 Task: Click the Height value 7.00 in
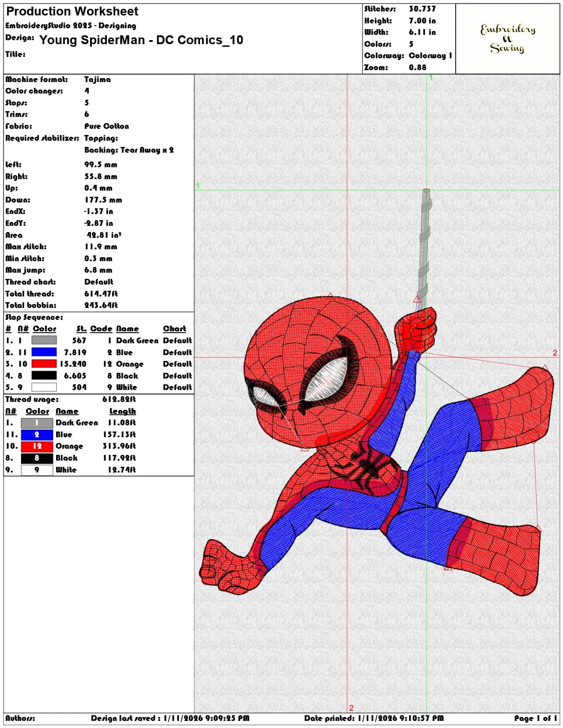click(x=422, y=21)
